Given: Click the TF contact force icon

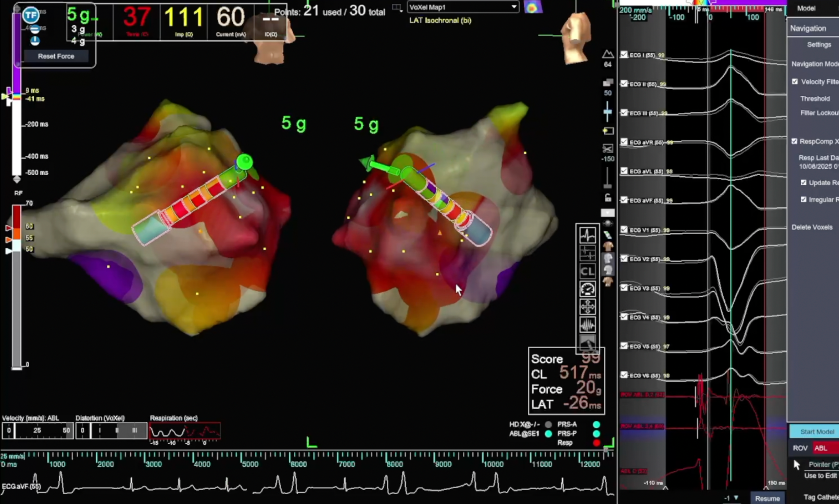Looking at the screenshot, I should click(x=30, y=15).
